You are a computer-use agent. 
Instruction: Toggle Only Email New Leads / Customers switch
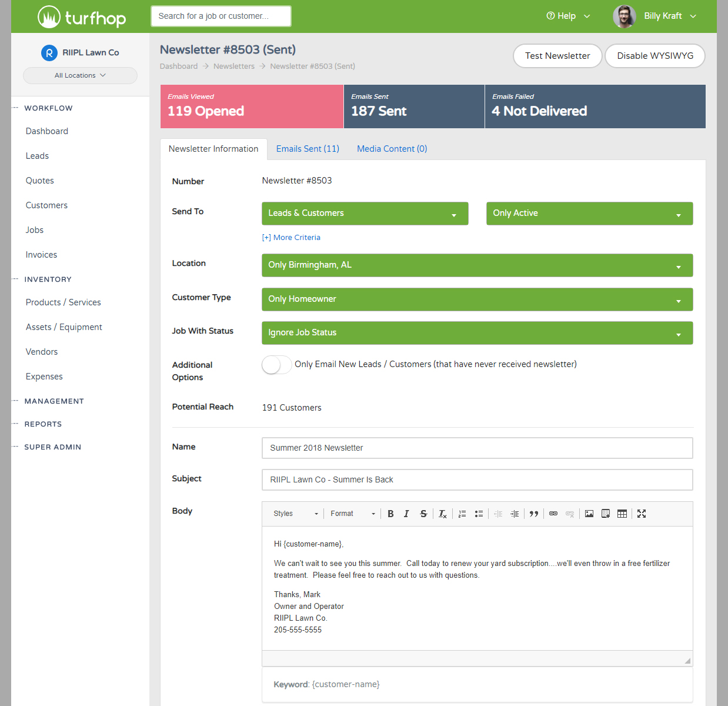276,365
